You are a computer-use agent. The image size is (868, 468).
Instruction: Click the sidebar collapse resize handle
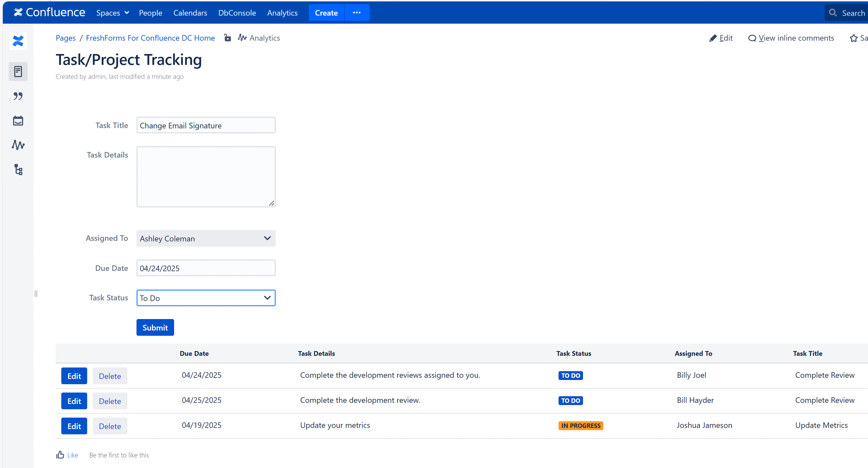[36, 294]
